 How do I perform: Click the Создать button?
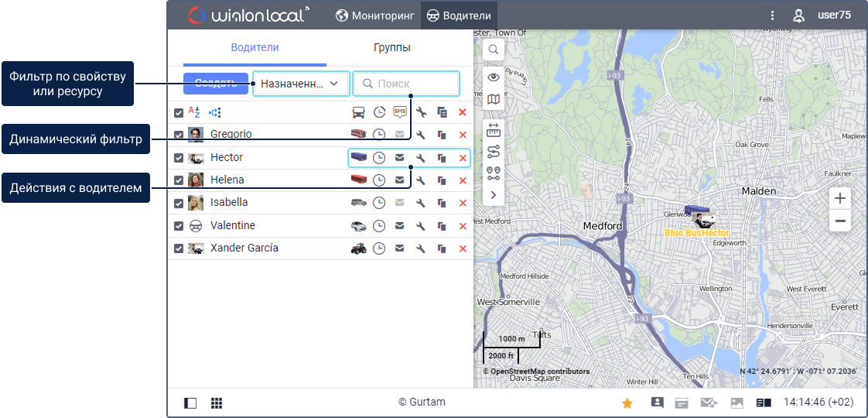(x=215, y=84)
